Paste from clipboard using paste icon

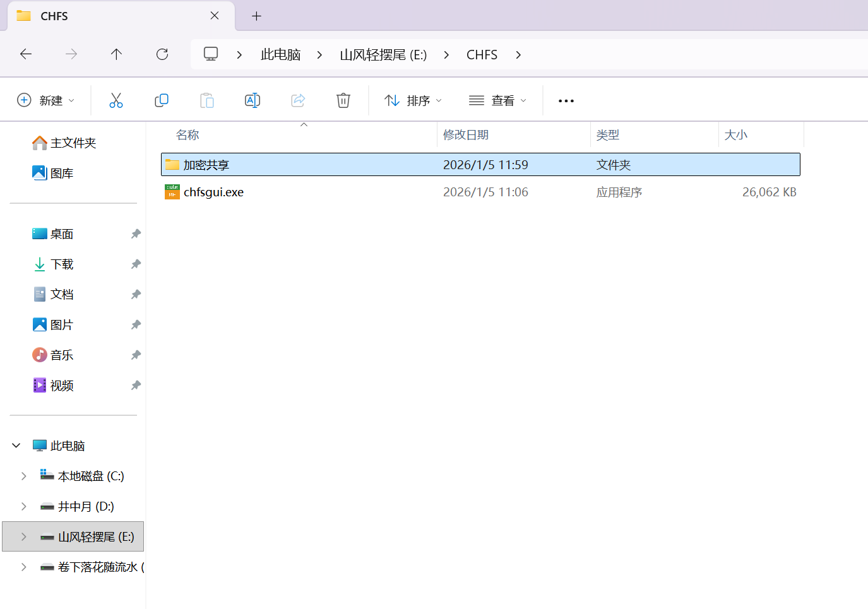(x=206, y=100)
